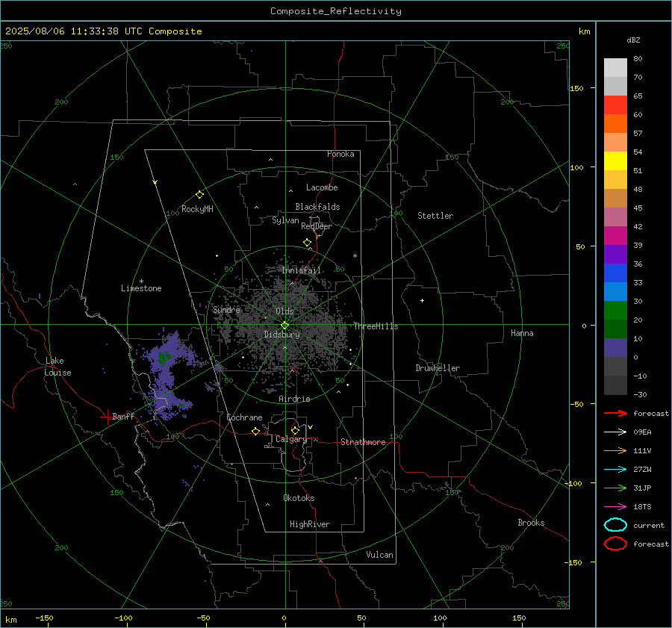Click the red forecast arrow in legend
Image resolution: width=672 pixels, height=628 pixels.
pyautogui.click(x=615, y=413)
